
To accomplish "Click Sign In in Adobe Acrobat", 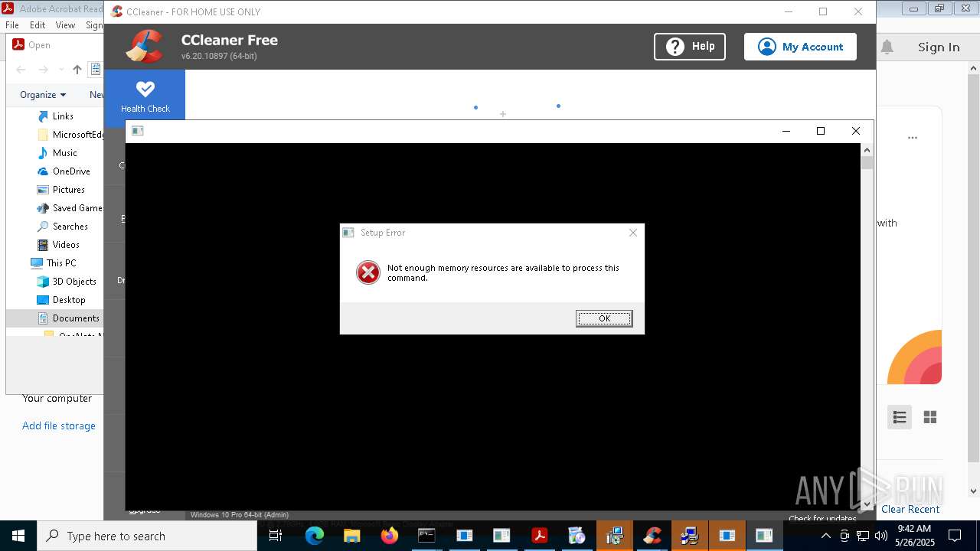I will [939, 47].
